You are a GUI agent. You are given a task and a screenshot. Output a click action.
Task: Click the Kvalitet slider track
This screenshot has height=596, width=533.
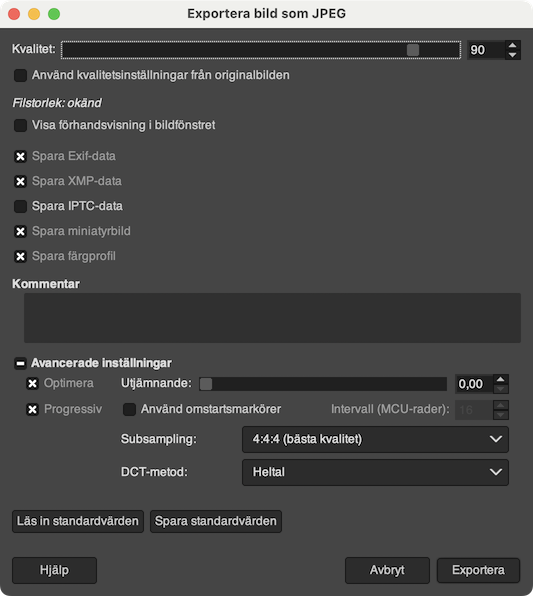pyautogui.click(x=261, y=50)
